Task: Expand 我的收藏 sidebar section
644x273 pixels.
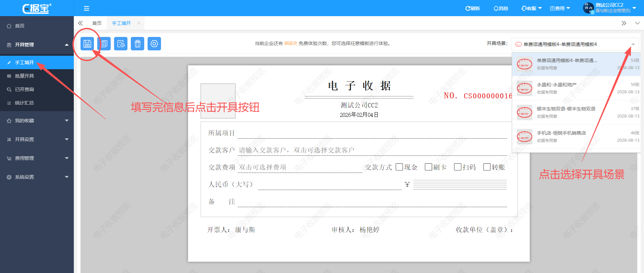Action: [x=37, y=121]
